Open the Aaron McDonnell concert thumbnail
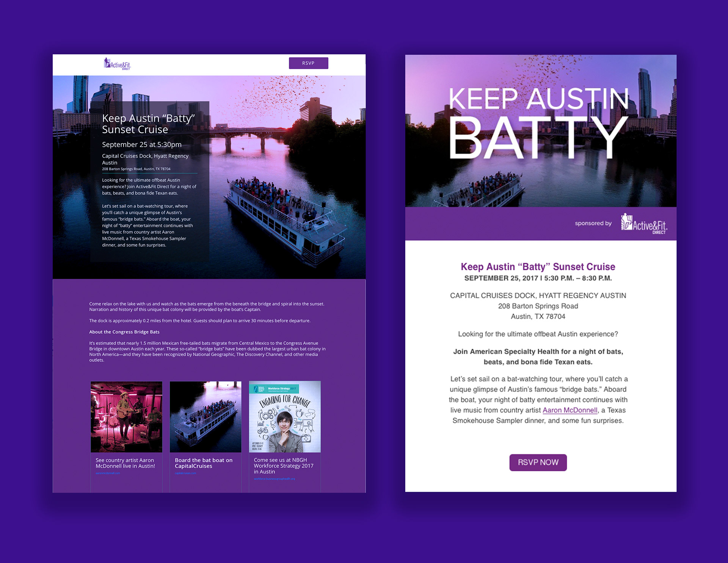This screenshot has width=728, height=563. click(127, 417)
